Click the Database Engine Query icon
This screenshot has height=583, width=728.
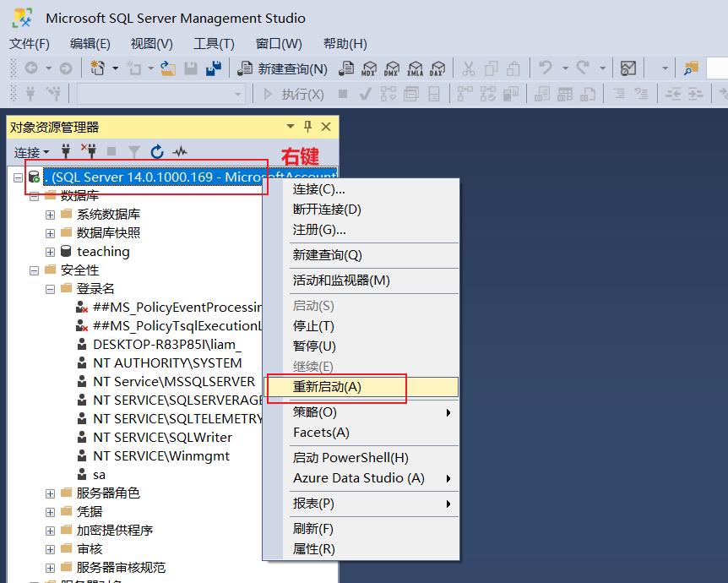[346, 68]
